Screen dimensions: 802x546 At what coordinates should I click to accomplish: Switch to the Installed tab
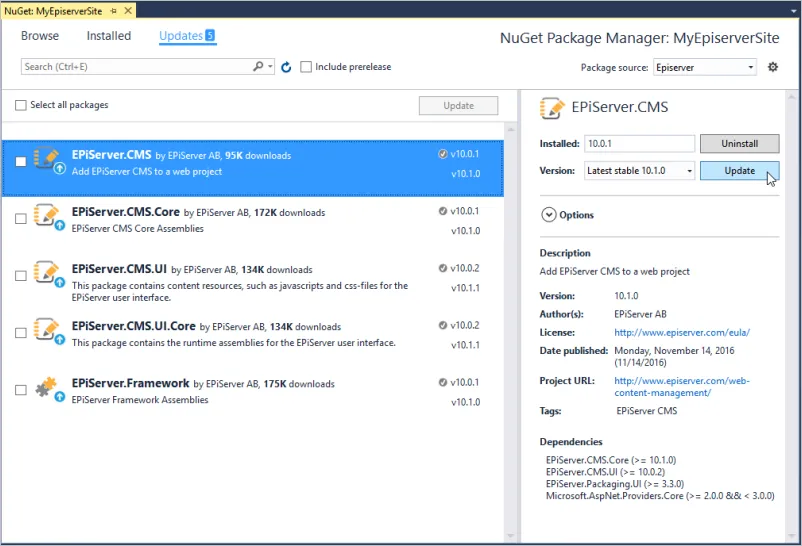coord(109,36)
